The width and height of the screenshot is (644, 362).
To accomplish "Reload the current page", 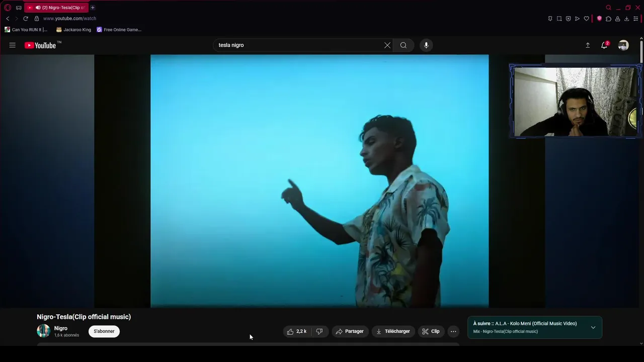I will click(x=26, y=19).
